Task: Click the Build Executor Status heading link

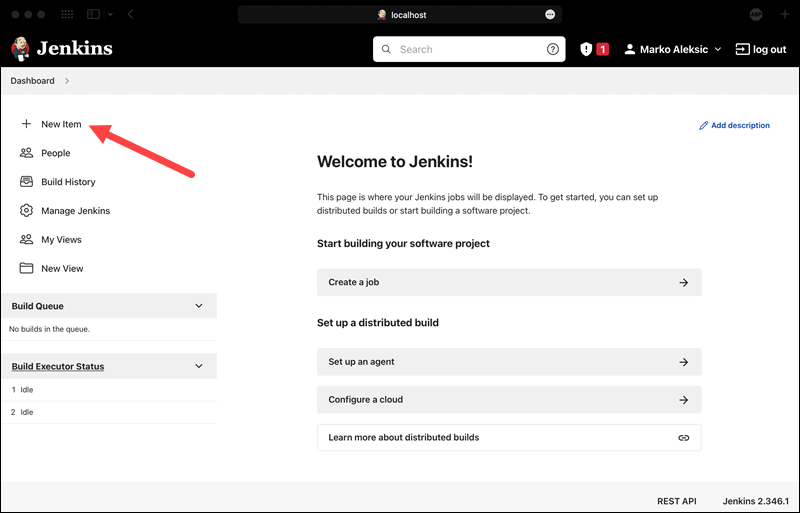Action: 58,366
